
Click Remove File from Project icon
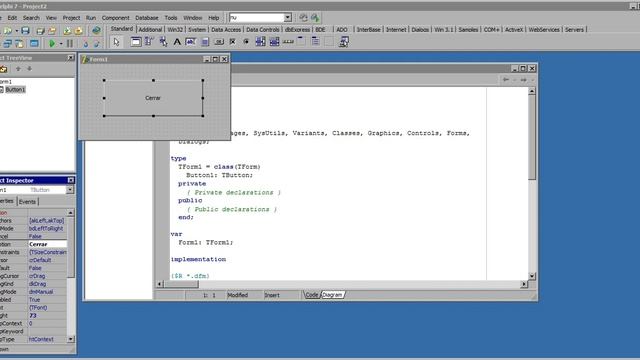[x=79, y=31]
